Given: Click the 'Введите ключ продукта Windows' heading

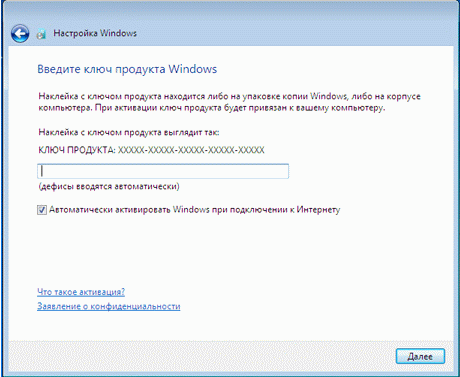Looking at the screenshot, I should point(127,69).
